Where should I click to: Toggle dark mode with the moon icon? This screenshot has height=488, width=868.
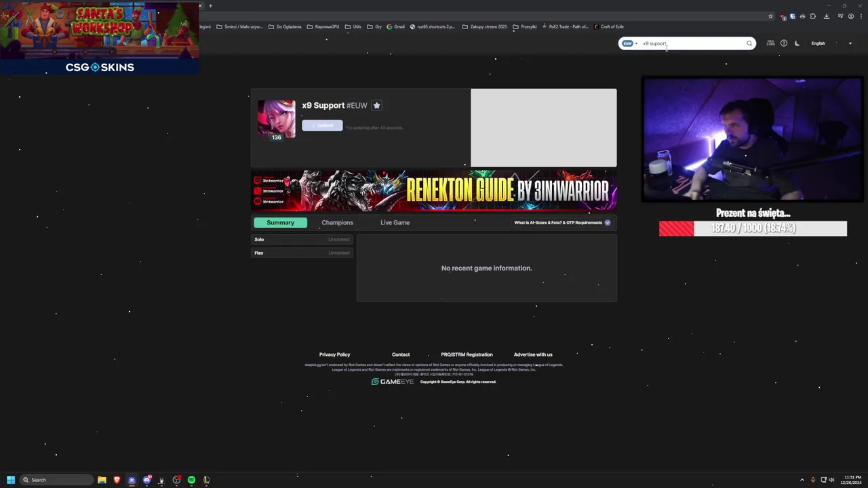pos(797,43)
